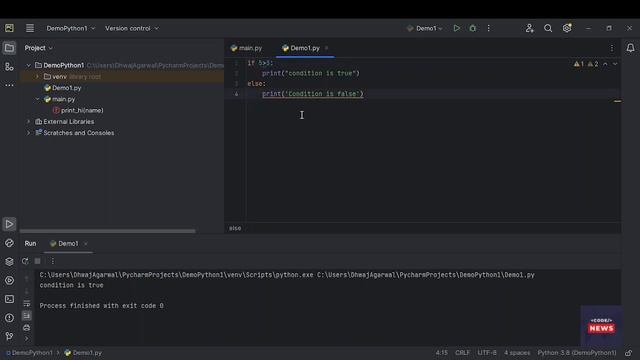Switch to main.py editor tab
Screen dimensions: 640x360
click(x=246, y=48)
